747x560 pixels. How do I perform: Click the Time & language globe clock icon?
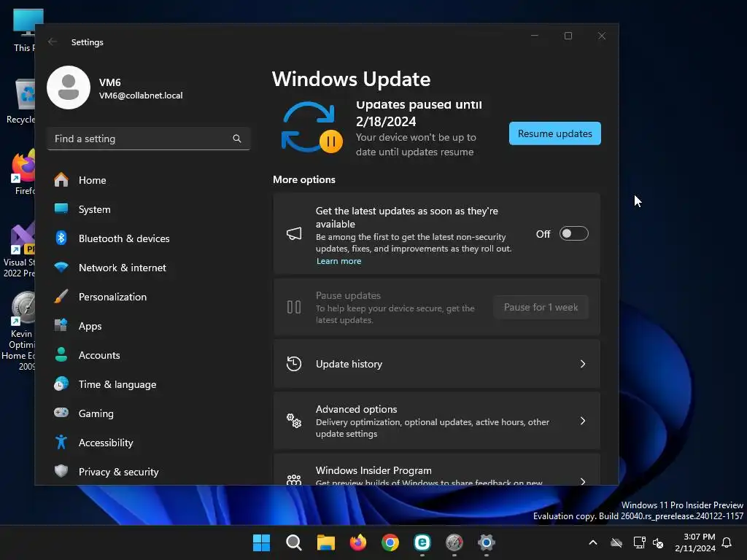point(61,384)
